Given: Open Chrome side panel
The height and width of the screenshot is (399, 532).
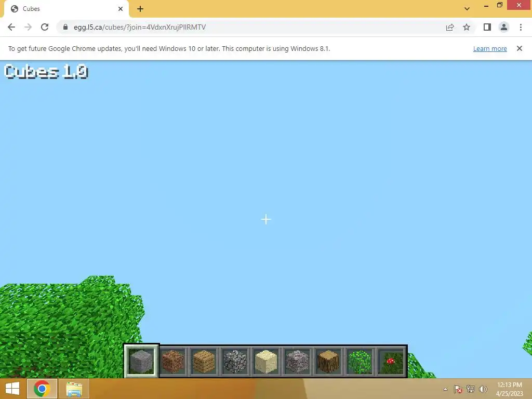Looking at the screenshot, I should (487, 27).
